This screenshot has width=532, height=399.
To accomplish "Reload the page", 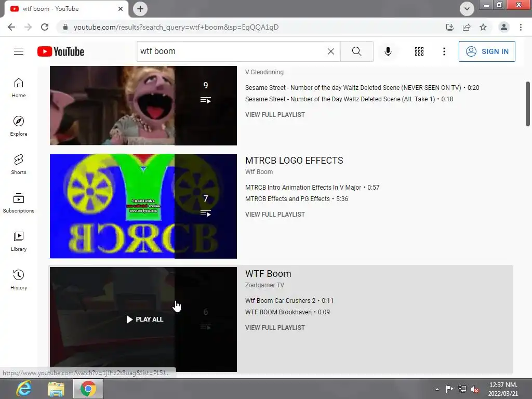I will click(x=45, y=27).
